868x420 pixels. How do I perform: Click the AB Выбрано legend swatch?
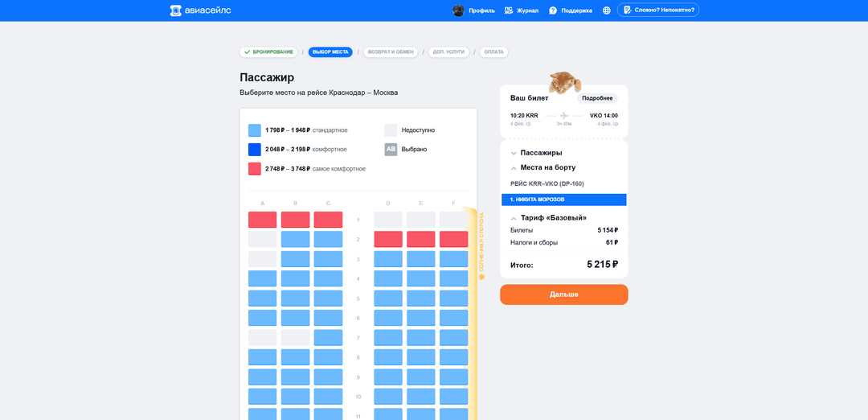(x=391, y=150)
